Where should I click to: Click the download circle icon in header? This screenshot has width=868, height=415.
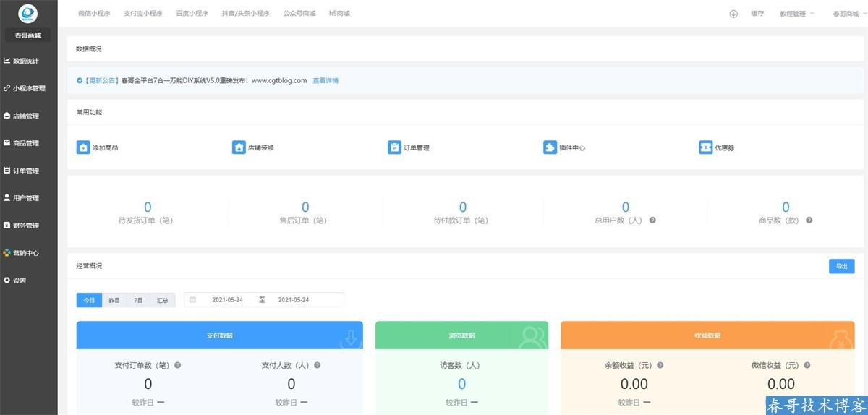click(x=733, y=14)
